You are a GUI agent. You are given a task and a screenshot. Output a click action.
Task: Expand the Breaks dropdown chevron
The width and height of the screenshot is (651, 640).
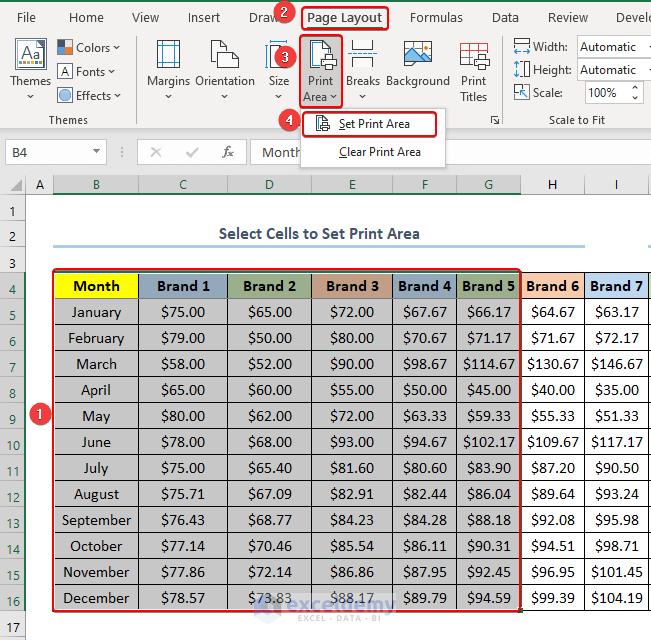[362, 97]
